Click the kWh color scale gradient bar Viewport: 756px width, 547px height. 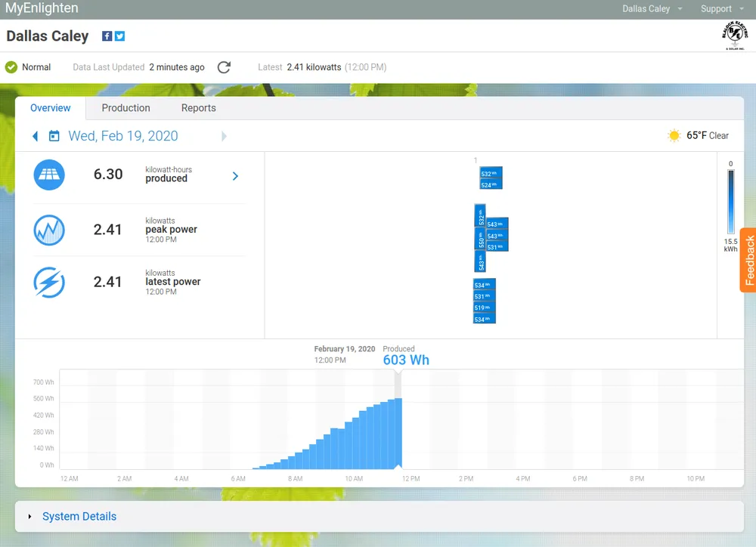tap(730, 202)
